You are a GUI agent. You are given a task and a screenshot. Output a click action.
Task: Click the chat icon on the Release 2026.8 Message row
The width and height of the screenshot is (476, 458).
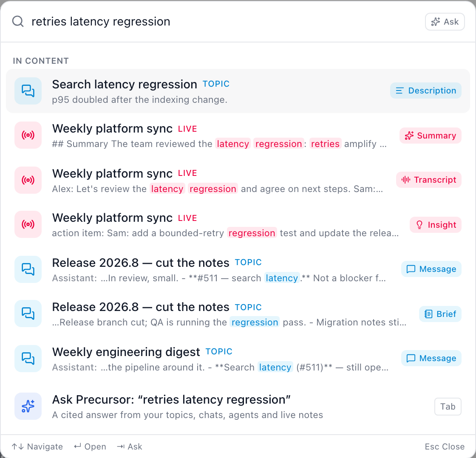(28, 269)
